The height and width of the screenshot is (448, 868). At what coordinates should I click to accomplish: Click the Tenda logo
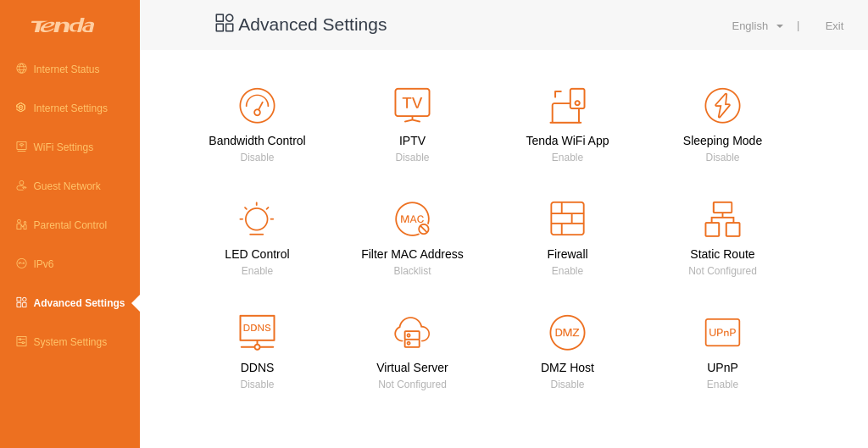pos(63,25)
